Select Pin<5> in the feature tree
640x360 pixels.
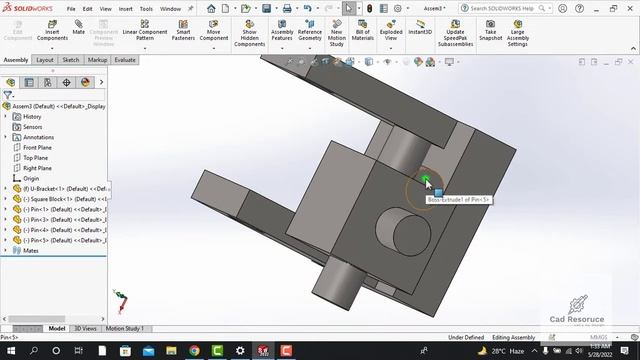pos(59,240)
